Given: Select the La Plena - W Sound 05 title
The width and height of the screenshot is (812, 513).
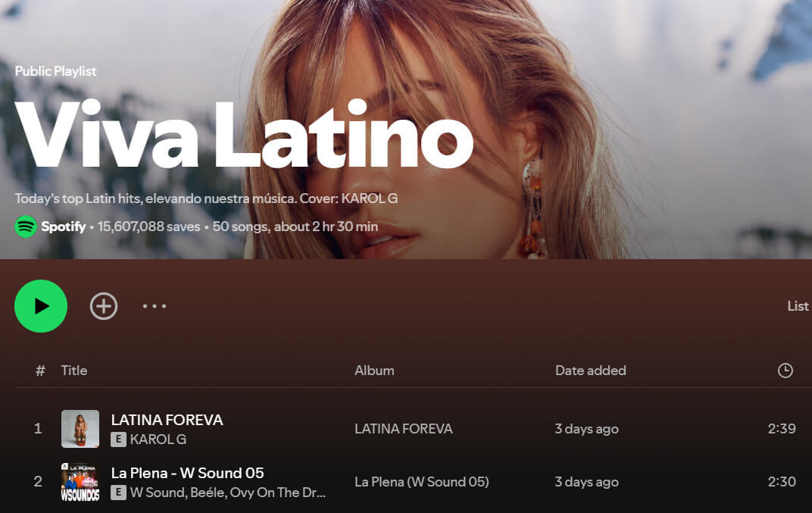Looking at the screenshot, I should (x=187, y=473).
